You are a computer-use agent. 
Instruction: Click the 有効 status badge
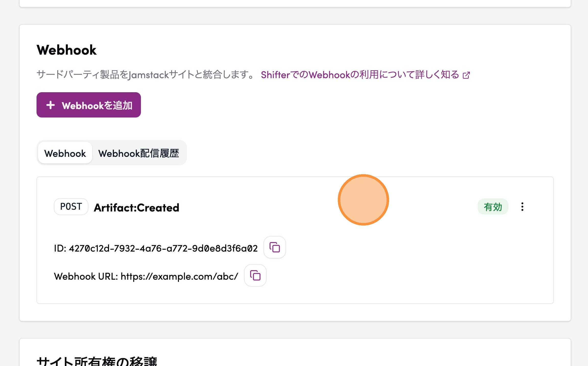tap(493, 207)
